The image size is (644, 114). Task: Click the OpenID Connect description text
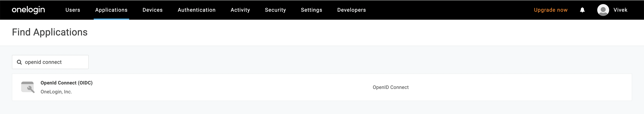(391, 87)
